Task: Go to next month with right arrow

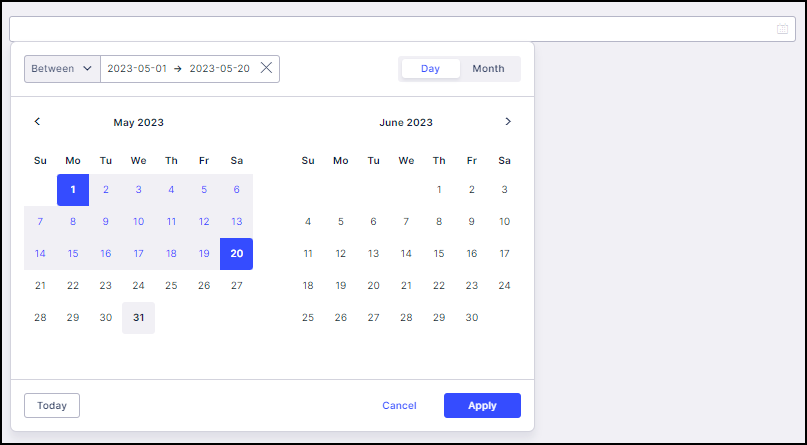Action: (508, 121)
